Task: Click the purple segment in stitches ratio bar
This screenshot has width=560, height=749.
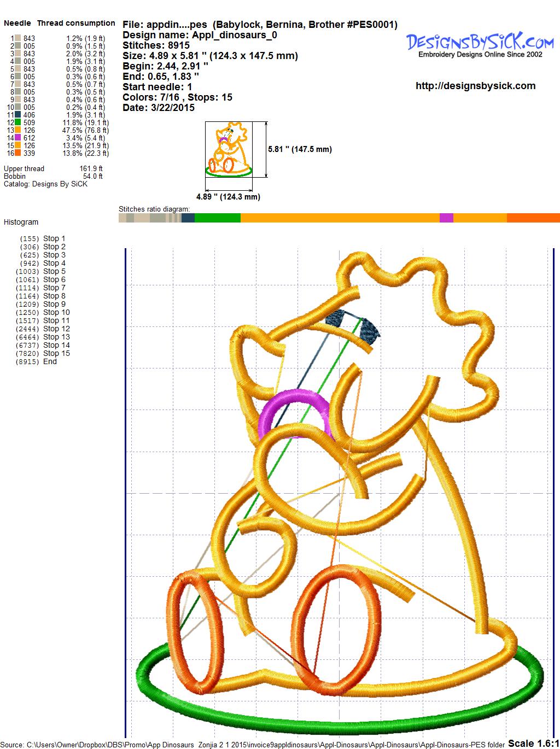Action: [x=446, y=218]
